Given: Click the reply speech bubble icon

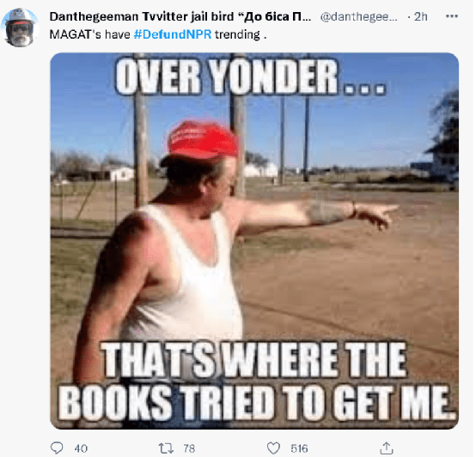Looking at the screenshot, I should tap(57, 448).
